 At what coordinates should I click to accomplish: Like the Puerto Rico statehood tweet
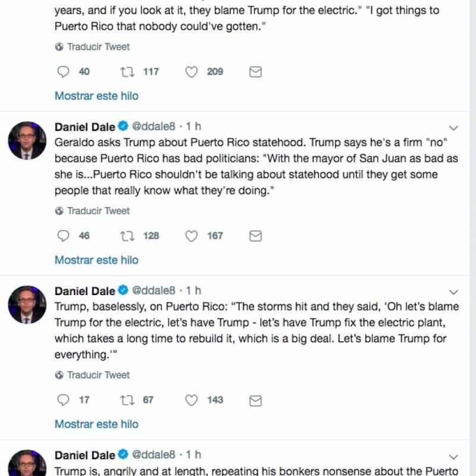(191, 236)
